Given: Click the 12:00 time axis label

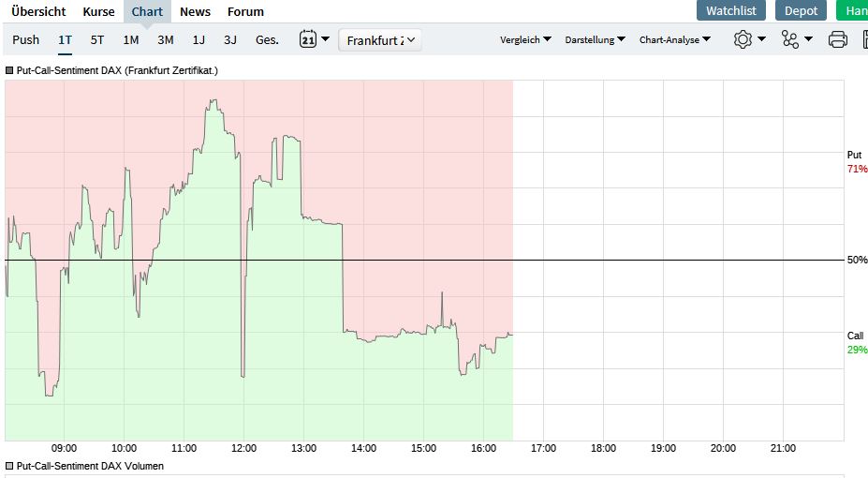Looking at the screenshot, I should click(243, 448).
